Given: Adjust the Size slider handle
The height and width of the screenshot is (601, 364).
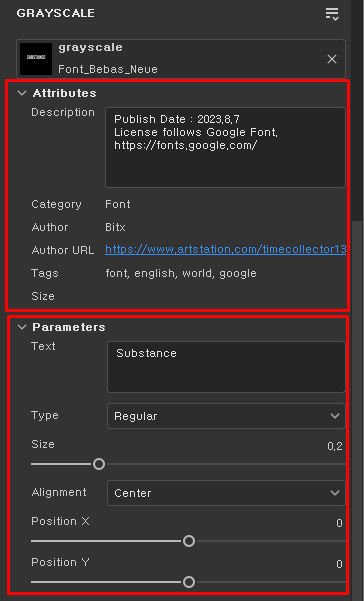Looking at the screenshot, I should coord(99,464).
